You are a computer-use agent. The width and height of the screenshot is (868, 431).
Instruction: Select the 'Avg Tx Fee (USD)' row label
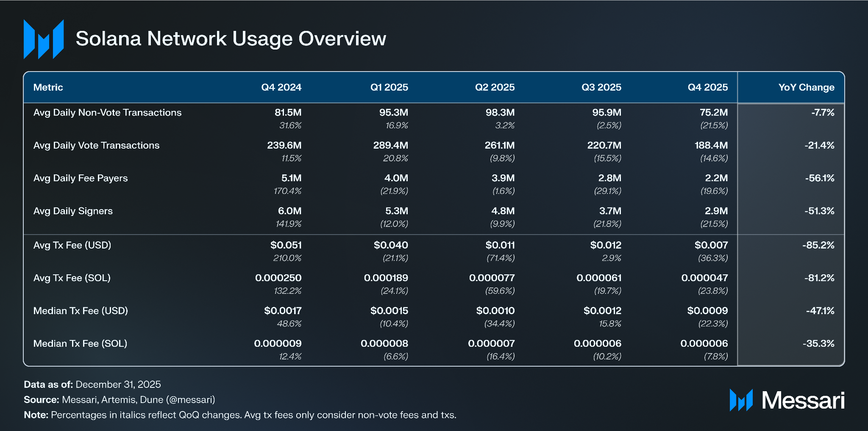point(72,245)
